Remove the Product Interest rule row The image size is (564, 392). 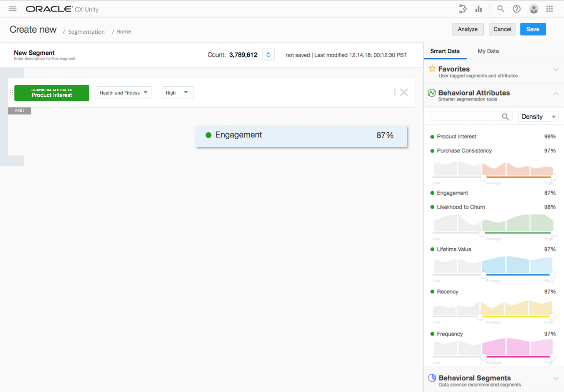coord(404,93)
